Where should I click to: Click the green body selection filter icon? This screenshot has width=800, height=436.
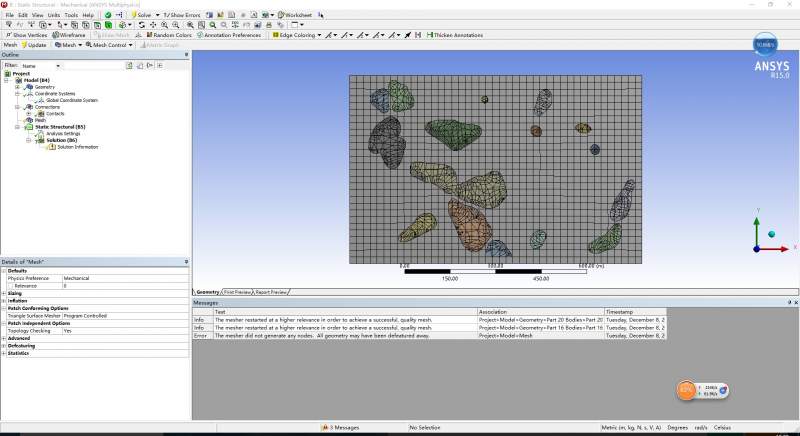point(108,24)
